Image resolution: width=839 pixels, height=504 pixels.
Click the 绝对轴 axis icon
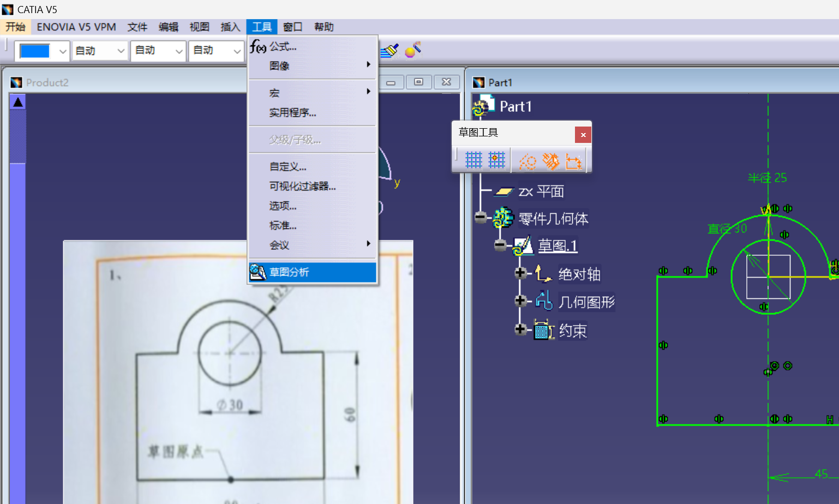point(543,273)
